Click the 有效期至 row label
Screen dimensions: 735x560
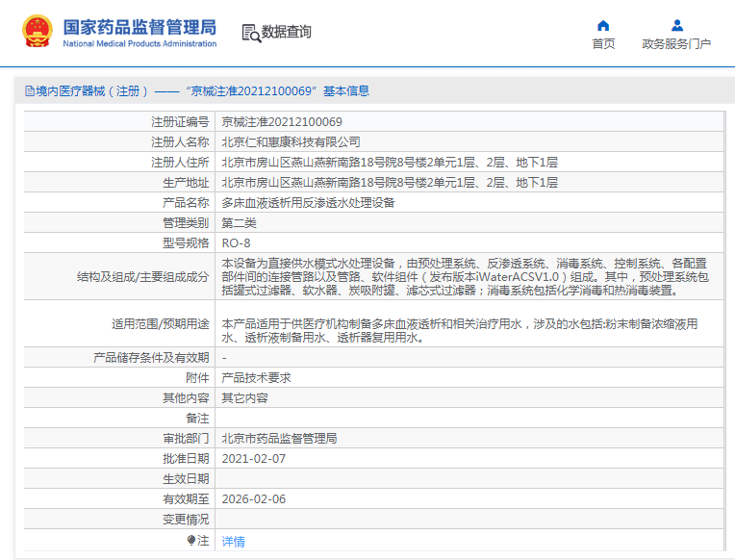point(186,499)
